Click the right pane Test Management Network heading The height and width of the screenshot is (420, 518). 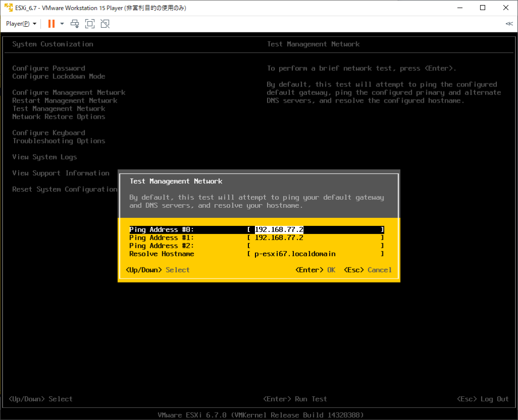(313, 44)
